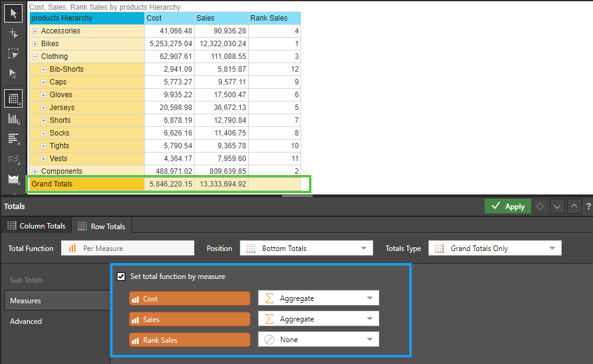The width and height of the screenshot is (593, 364).
Task: Choose the line chart visualization icon
Action: [x=13, y=159]
